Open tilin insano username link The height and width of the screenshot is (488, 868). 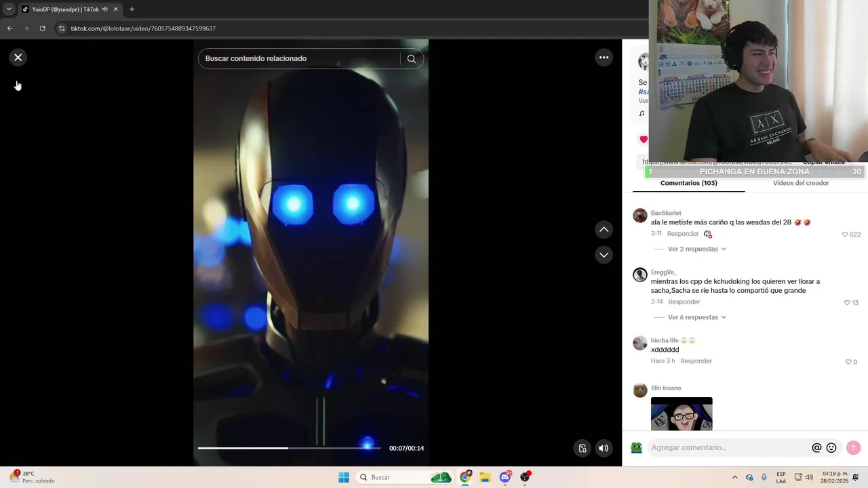coord(666,388)
